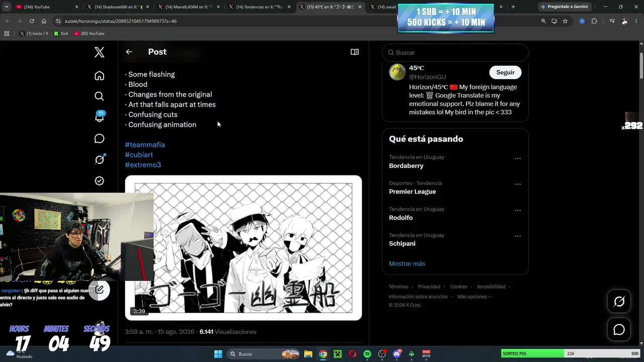Open the Bordaberry trending topic
The image size is (644, 362).
point(406,166)
